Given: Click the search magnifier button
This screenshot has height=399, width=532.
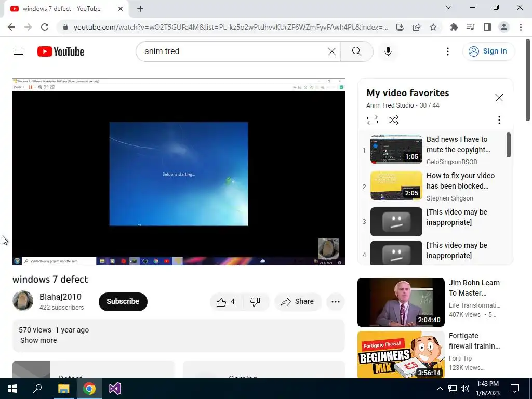Looking at the screenshot, I should pos(356,51).
